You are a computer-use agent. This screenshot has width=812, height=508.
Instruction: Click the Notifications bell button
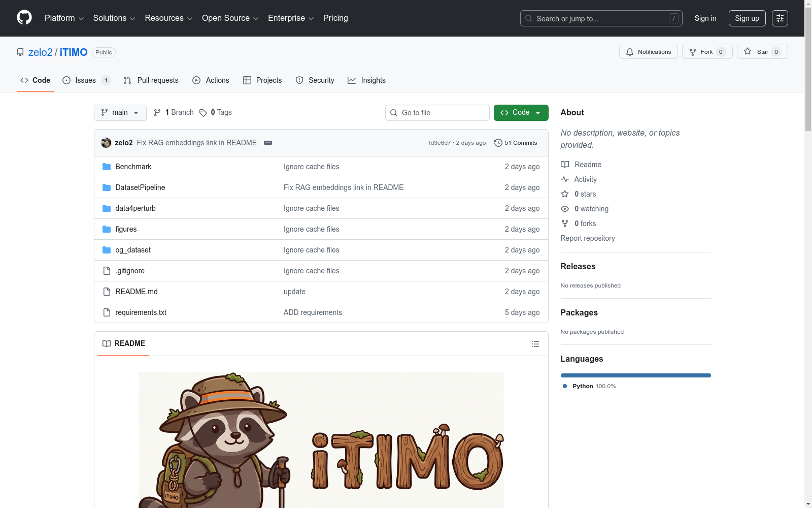[x=649, y=52]
